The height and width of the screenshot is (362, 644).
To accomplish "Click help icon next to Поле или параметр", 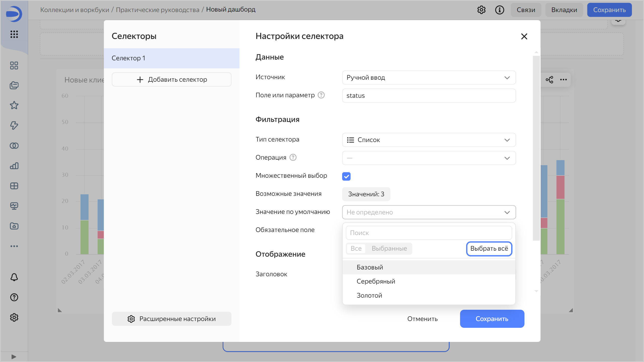I will click(321, 95).
